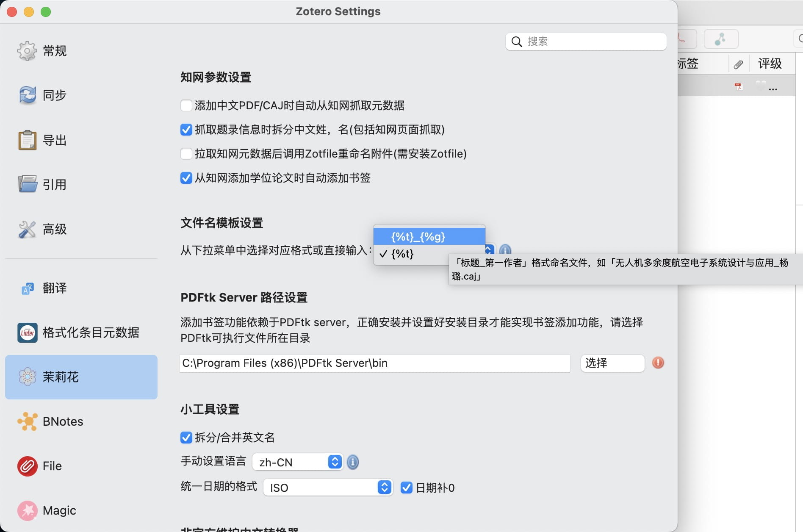This screenshot has width=803, height=532.
Task: Click the 选择 button for PDFtk path
Action: pyautogui.click(x=612, y=363)
